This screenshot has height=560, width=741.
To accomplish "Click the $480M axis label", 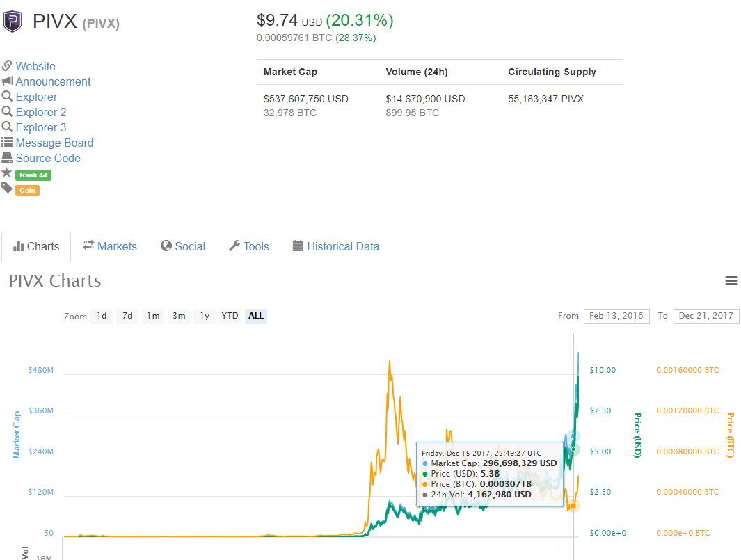I will 40,370.
